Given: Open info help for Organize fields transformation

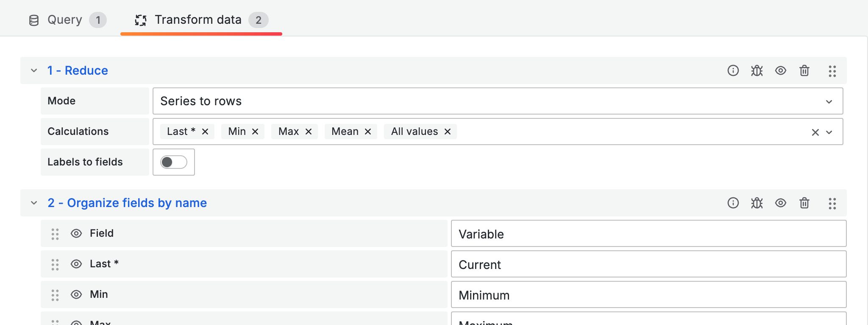Looking at the screenshot, I should [x=733, y=203].
